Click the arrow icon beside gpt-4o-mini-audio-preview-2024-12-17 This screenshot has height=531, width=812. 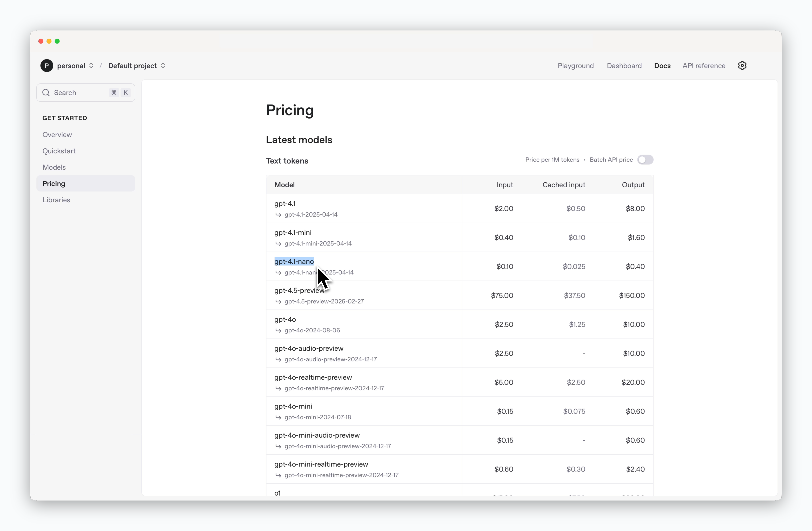(278, 446)
